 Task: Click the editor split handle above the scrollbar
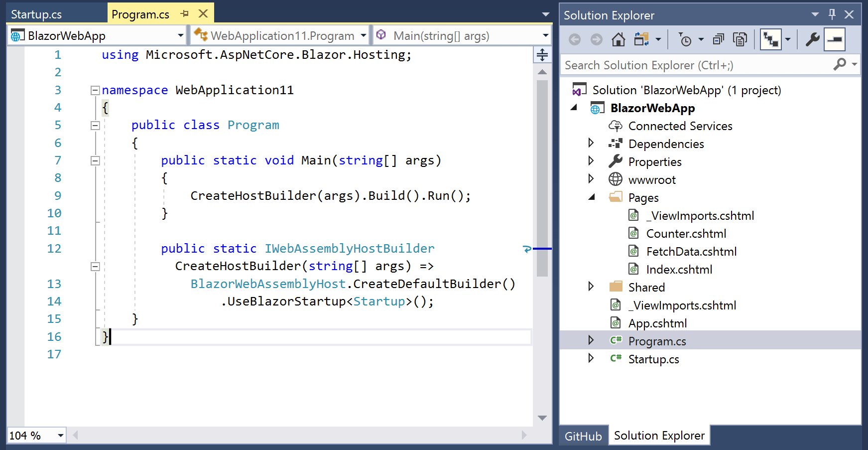pos(542,55)
